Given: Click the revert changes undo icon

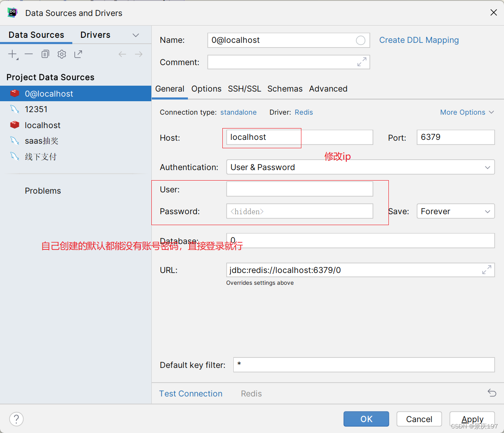Looking at the screenshot, I should tap(492, 393).
